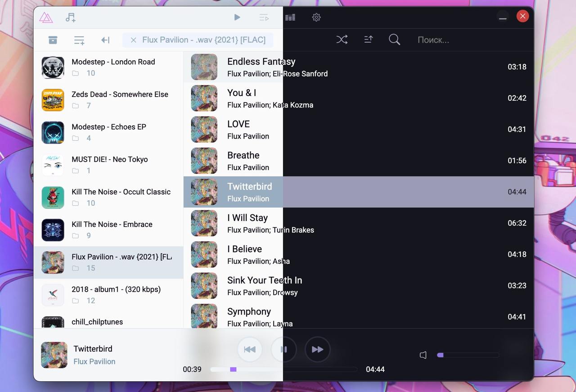This screenshot has height=392, width=576.
Task: Open the play queue list icon
Action: [264, 18]
